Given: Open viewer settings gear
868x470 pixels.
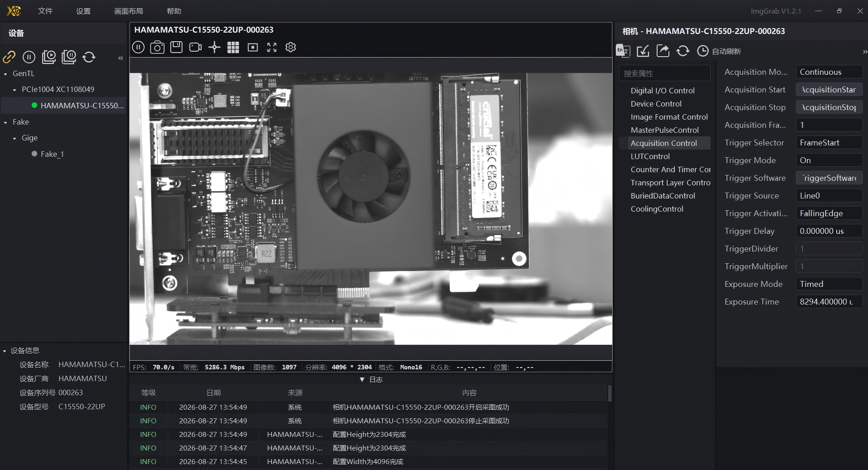Looking at the screenshot, I should [291, 47].
